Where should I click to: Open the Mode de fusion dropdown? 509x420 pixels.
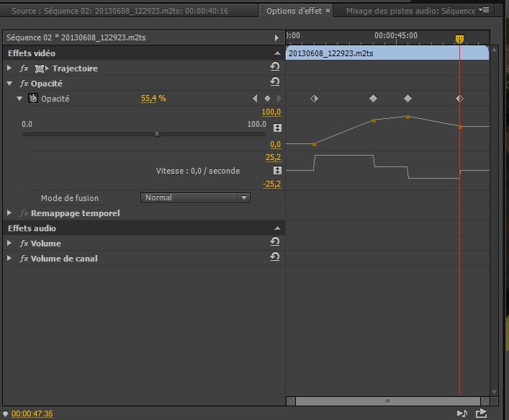(195, 197)
